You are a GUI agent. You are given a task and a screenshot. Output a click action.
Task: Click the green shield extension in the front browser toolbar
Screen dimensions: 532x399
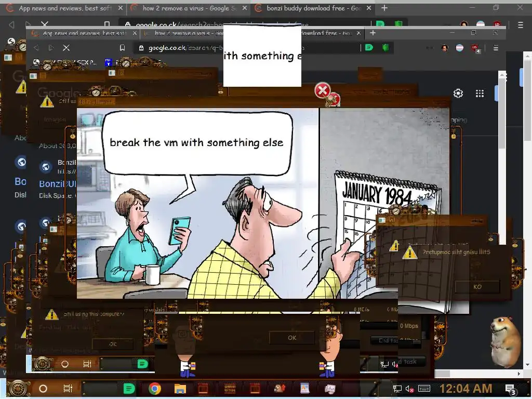[385, 47]
